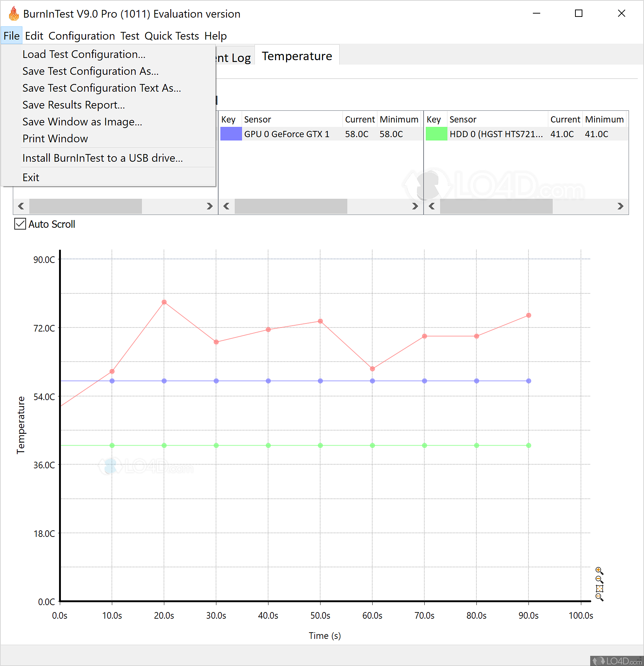Zoom in on the temperature chart
Screen dimensions: 644x666
tap(598, 570)
